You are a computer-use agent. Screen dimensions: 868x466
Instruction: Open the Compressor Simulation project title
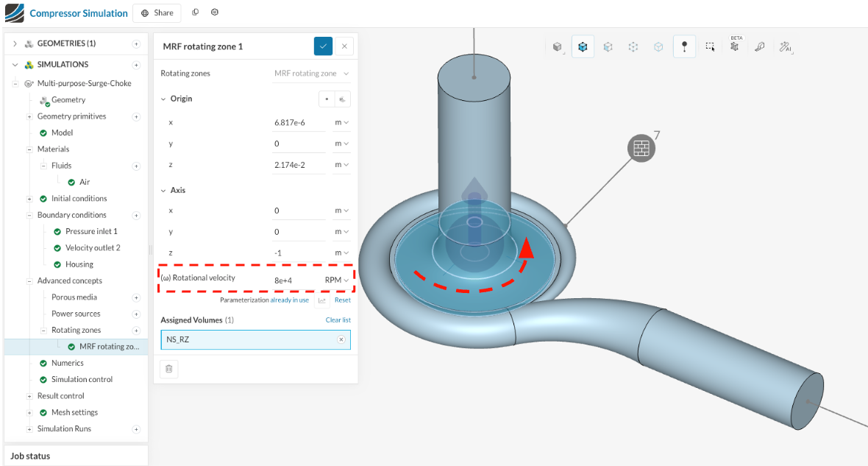(x=79, y=13)
